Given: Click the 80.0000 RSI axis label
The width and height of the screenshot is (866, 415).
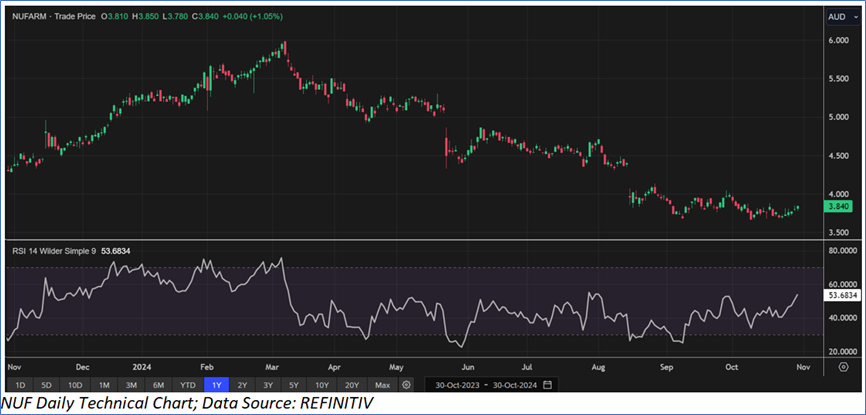Looking at the screenshot, I should 842,251.
